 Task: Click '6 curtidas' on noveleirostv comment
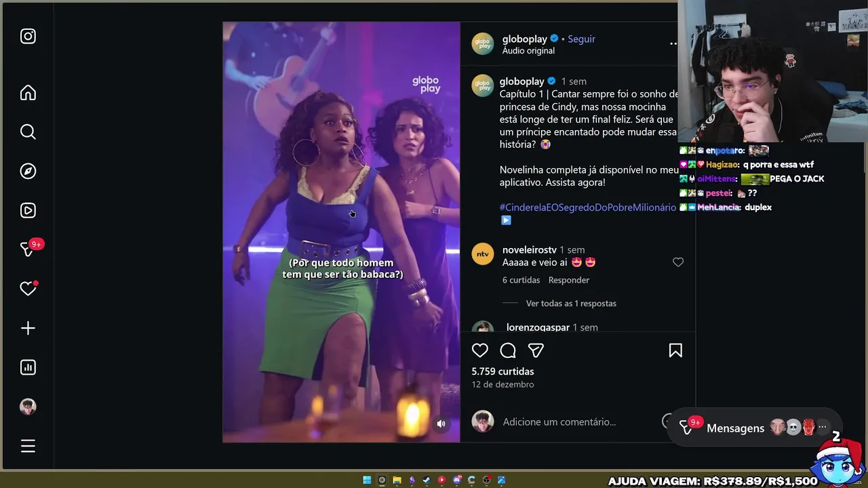coord(521,280)
